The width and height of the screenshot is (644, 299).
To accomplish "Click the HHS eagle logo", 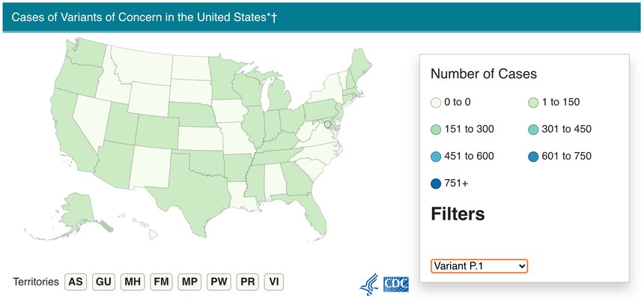I will (369, 284).
